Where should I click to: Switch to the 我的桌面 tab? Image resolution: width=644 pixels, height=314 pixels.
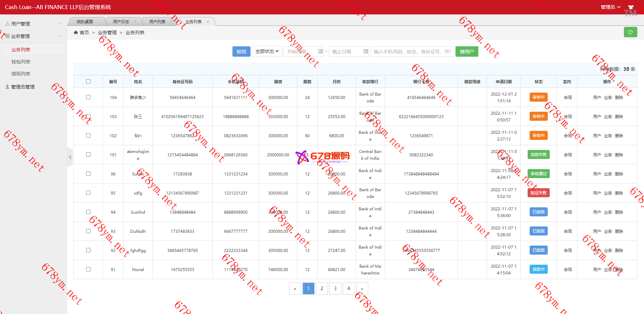click(85, 22)
